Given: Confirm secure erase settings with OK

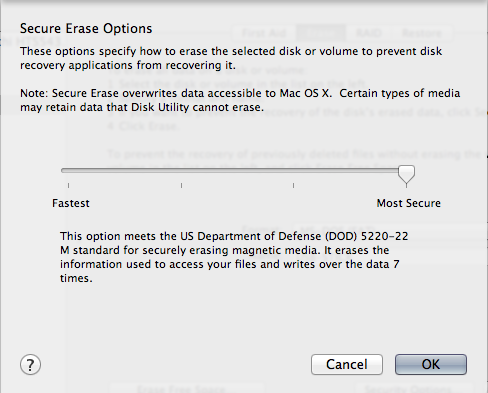Looking at the screenshot, I should point(431,364).
